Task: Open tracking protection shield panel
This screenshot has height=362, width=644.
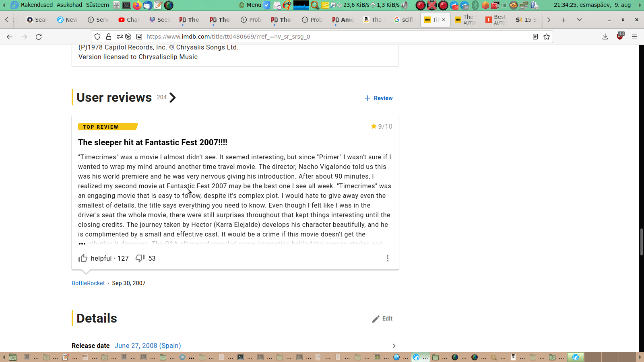Action: pos(97,37)
